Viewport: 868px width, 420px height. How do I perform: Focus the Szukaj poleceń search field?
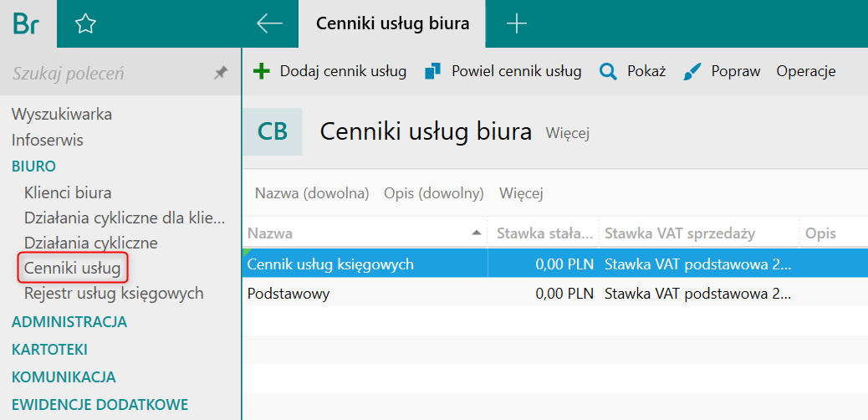(x=110, y=73)
